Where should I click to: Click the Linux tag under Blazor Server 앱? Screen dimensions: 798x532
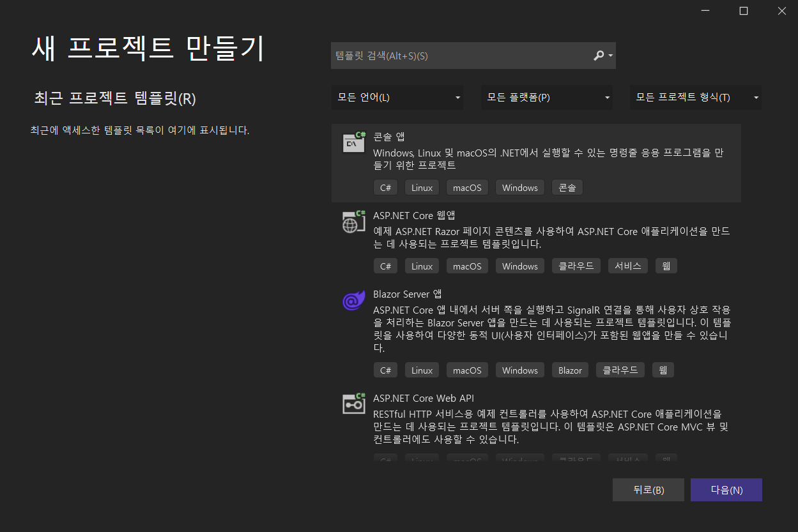(x=422, y=370)
